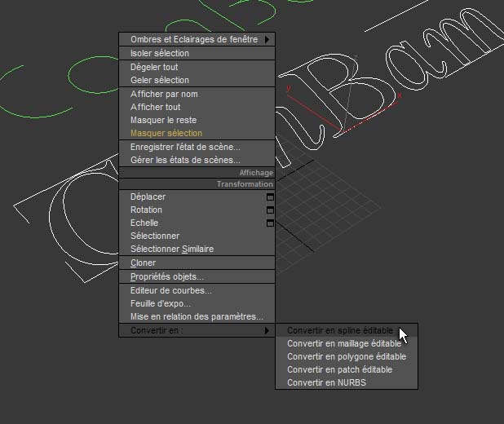Choose Convertir en polygone éditable
The width and height of the screenshot is (504, 424).
(347, 357)
